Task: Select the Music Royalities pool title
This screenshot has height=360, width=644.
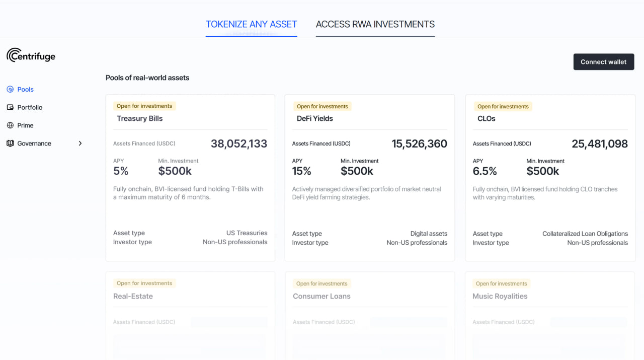Action: click(500, 296)
